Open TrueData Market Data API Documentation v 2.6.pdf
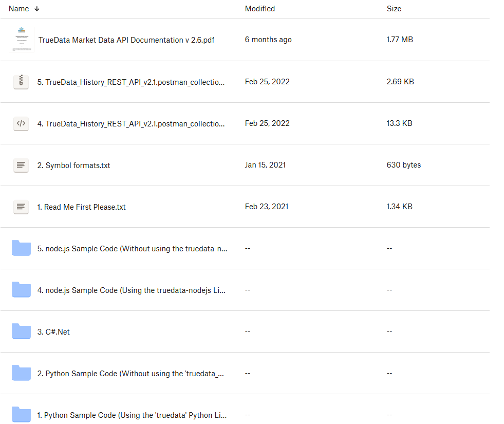504x424 pixels. pos(126,40)
